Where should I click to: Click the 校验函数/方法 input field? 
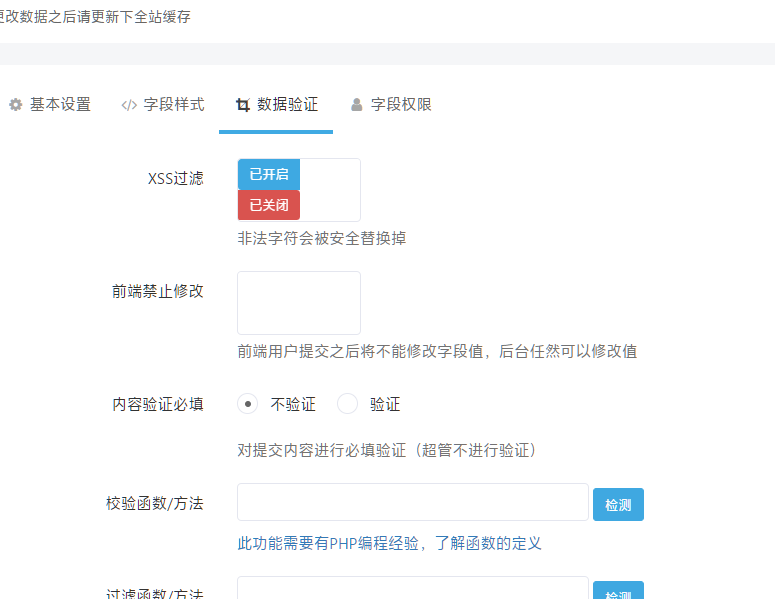tap(413, 502)
